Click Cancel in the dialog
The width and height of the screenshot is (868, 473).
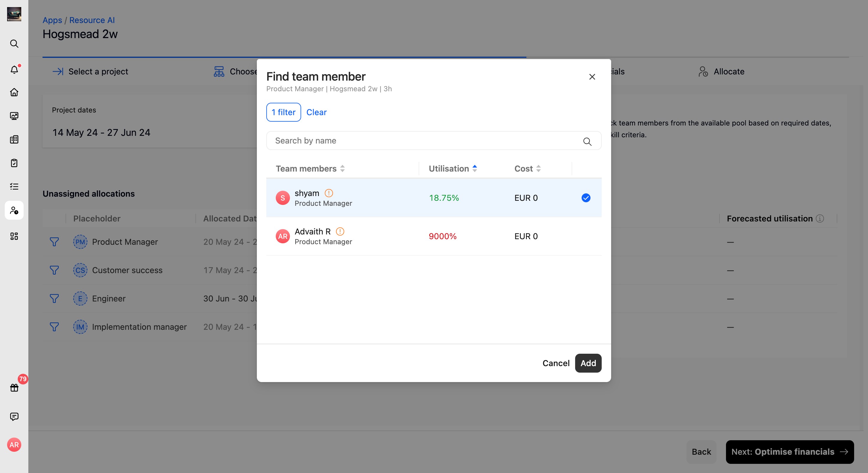pyautogui.click(x=556, y=363)
